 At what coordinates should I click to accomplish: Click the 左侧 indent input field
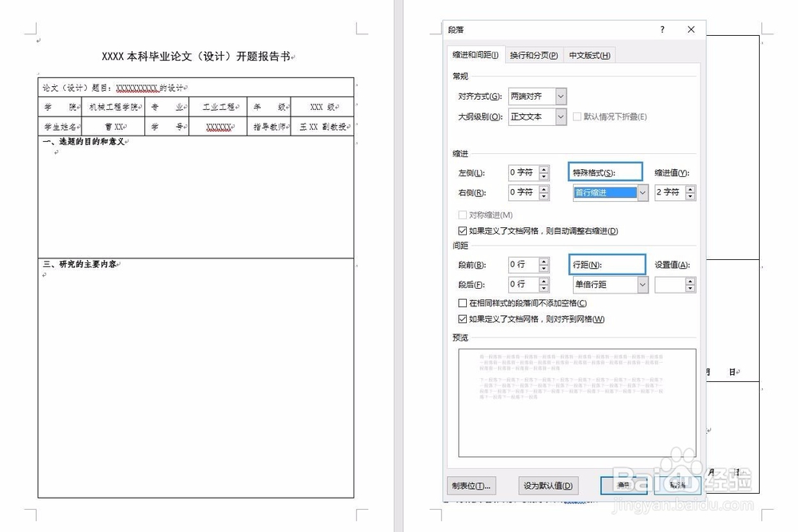[x=523, y=173]
